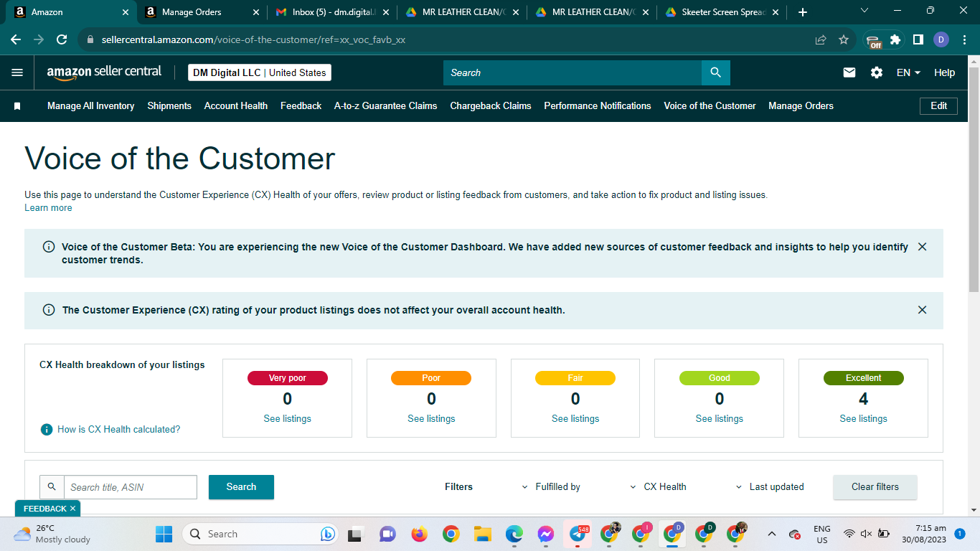Click the Windows taskbar Search box
Viewport: 980px width, 551px height.
coord(259,534)
